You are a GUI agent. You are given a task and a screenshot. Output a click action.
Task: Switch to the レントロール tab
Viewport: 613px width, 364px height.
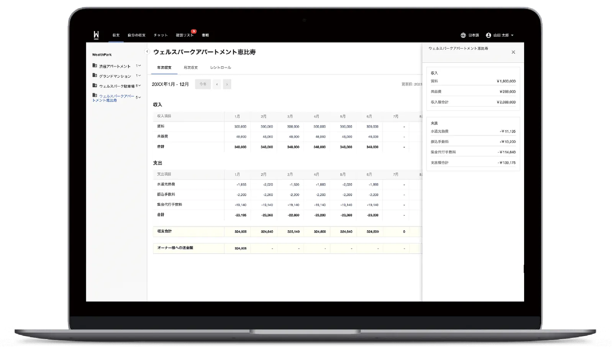coord(221,67)
